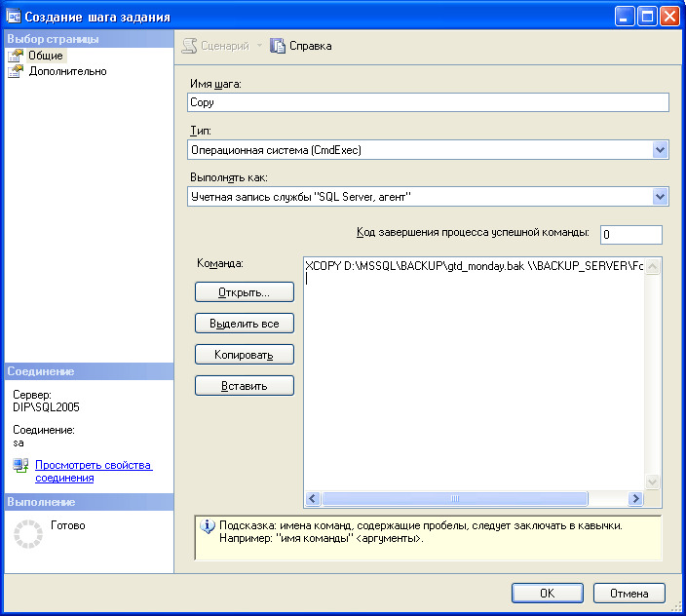Open the Общие page
Screen dimensions: 686x616
coord(46,56)
